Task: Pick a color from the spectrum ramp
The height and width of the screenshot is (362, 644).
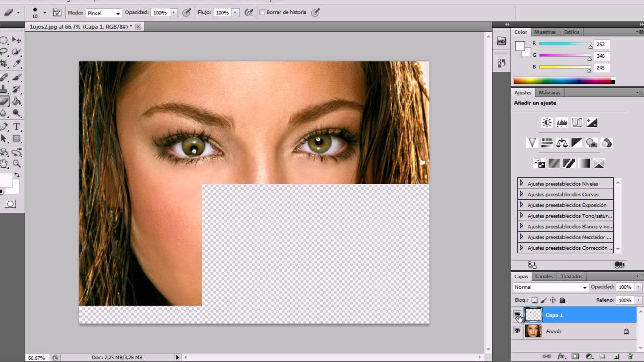Action: click(564, 81)
